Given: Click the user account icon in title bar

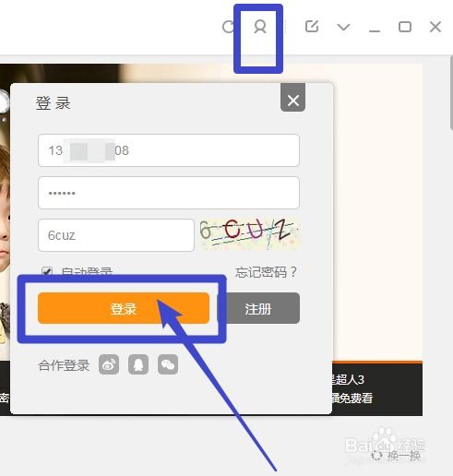Looking at the screenshot, I should 260,27.
